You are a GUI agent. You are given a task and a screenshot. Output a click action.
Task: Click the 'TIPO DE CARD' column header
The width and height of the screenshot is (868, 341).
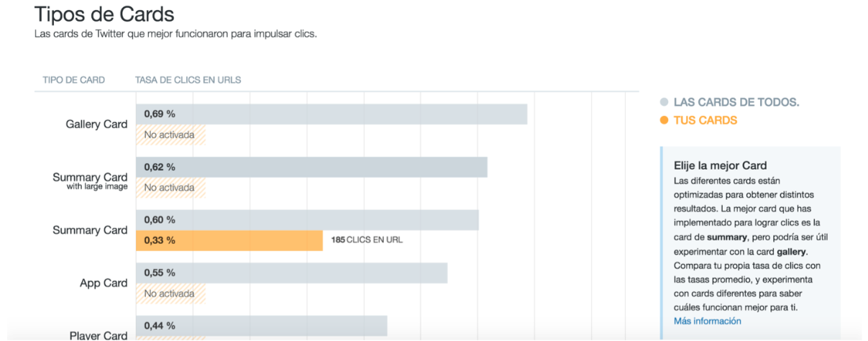coord(73,80)
